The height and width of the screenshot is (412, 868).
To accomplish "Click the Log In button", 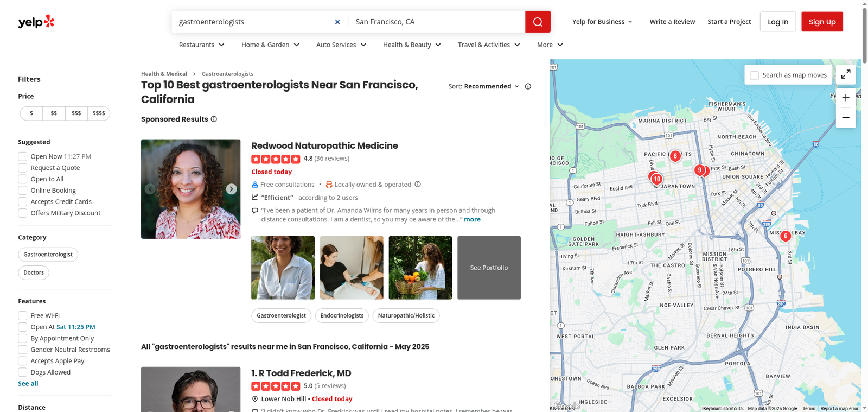I will pos(778,22).
